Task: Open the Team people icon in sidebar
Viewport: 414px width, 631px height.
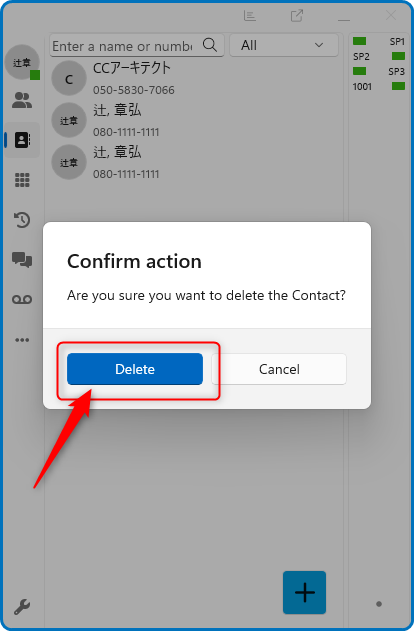Action: [22, 100]
